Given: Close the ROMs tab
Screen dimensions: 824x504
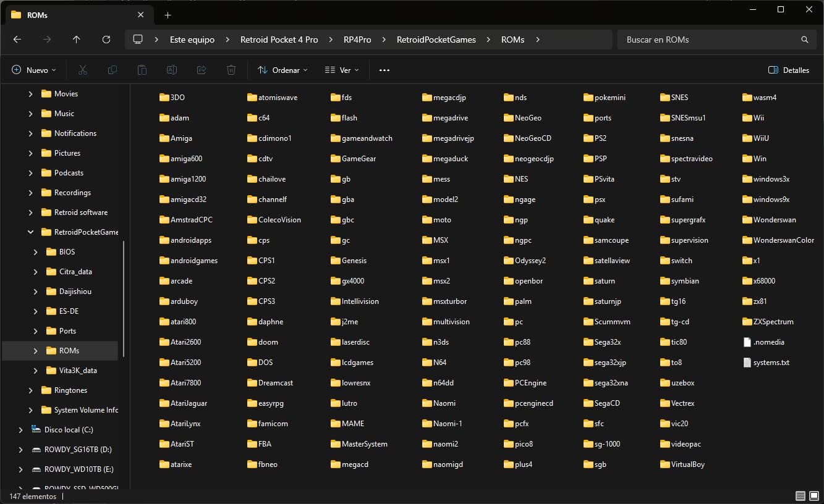Looking at the screenshot, I should [141, 15].
